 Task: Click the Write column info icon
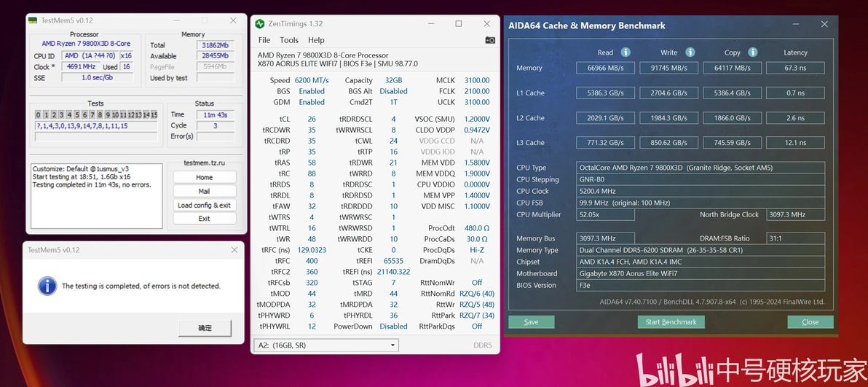690,52
